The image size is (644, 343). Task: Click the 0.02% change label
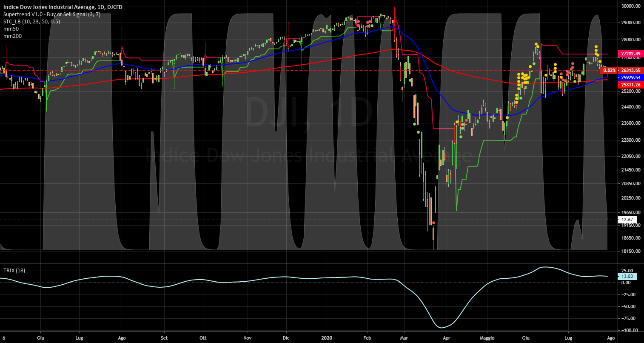pyautogui.click(x=610, y=70)
